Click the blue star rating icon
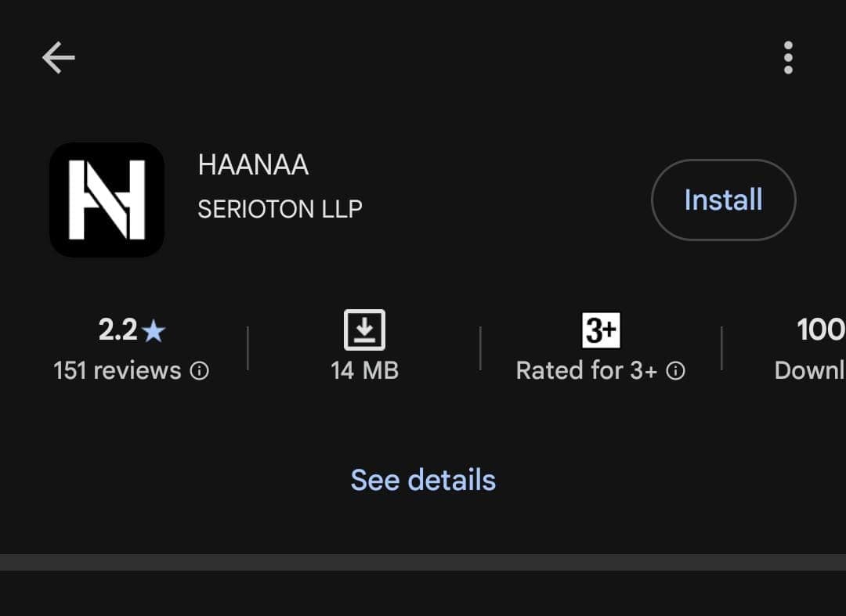 click(154, 332)
